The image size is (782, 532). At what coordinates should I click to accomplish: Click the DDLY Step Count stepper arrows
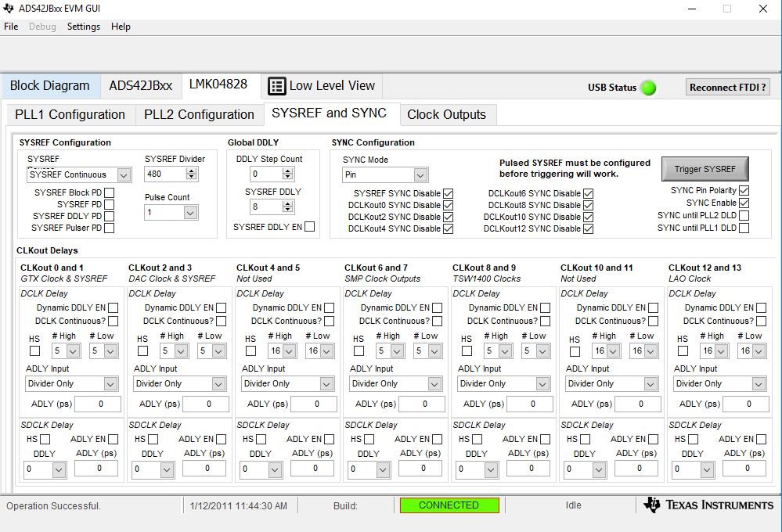point(287,174)
